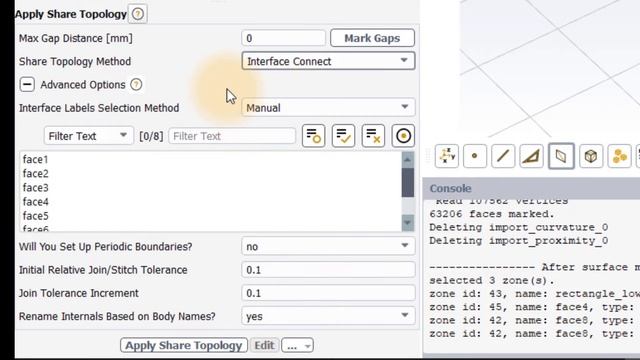The width and height of the screenshot is (640, 360).
Task: Click the axis orientation triad icon
Action: pos(447,156)
